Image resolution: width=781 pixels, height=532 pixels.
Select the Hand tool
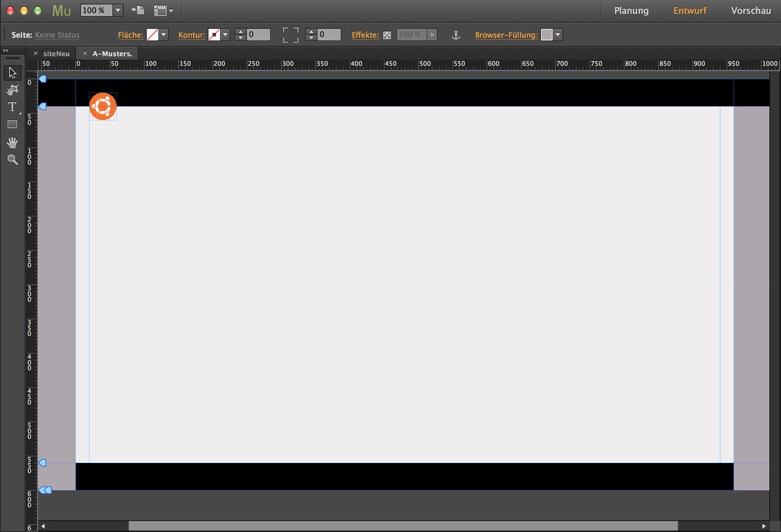(12, 142)
